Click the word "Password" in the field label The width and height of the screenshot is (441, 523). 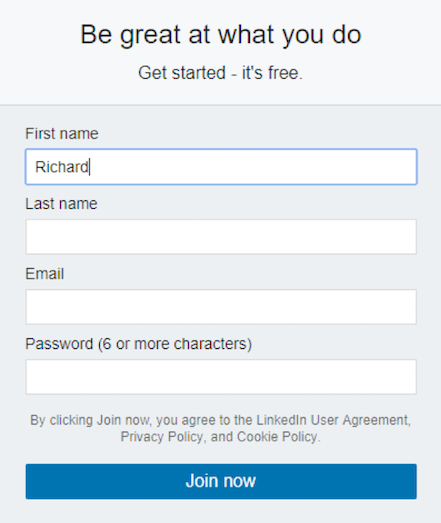(x=59, y=344)
